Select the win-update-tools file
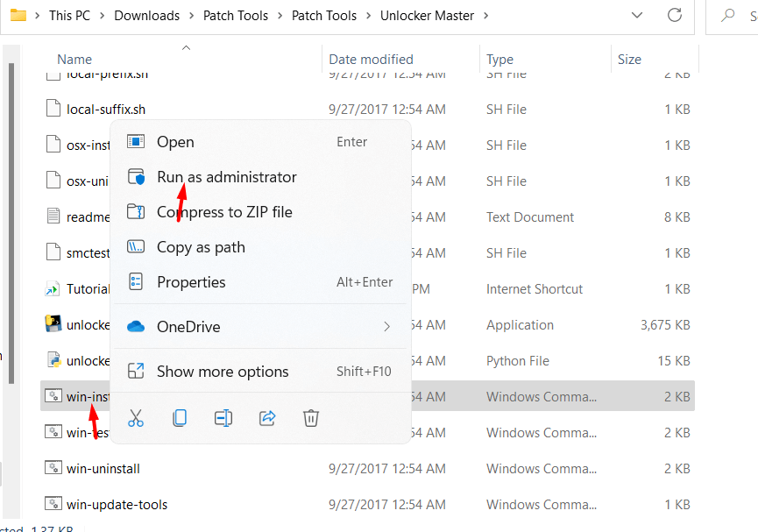 [117, 504]
